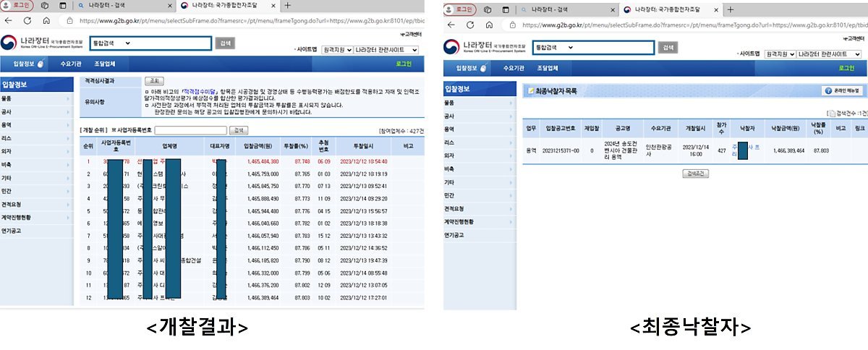The width and height of the screenshot is (868, 350).
Task: Click the 온라인 매뉴얼 button in the right window
Action: point(842,90)
